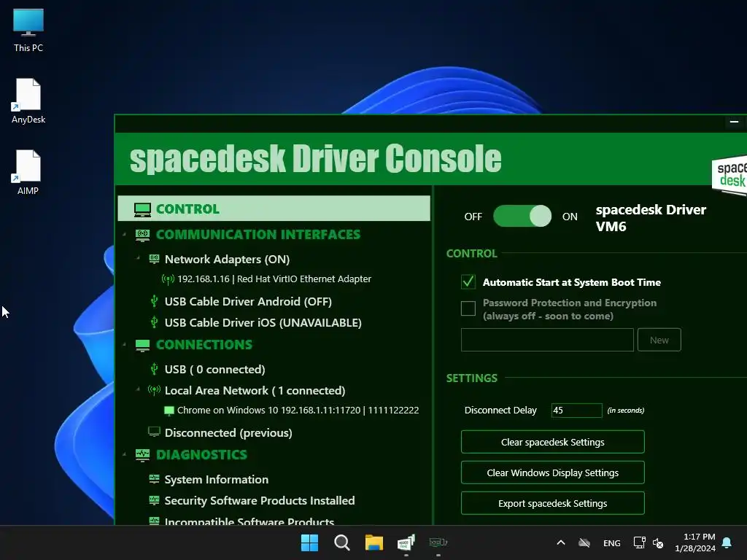Click the CONTROL monitor icon

point(142,209)
